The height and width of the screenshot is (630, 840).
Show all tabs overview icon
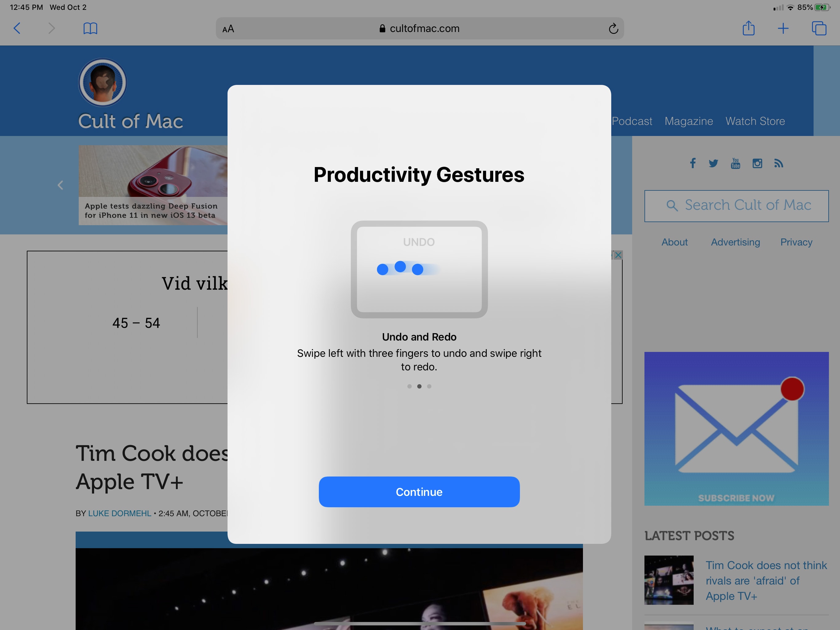[x=819, y=29]
